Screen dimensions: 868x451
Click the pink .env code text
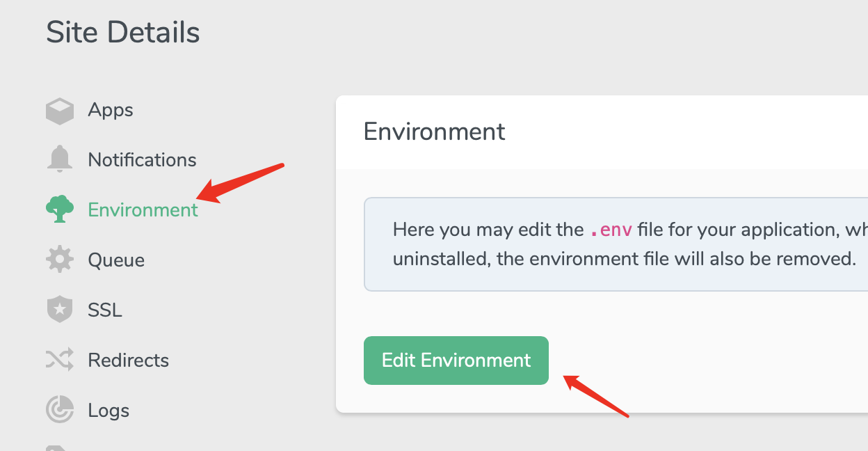pyautogui.click(x=611, y=230)
